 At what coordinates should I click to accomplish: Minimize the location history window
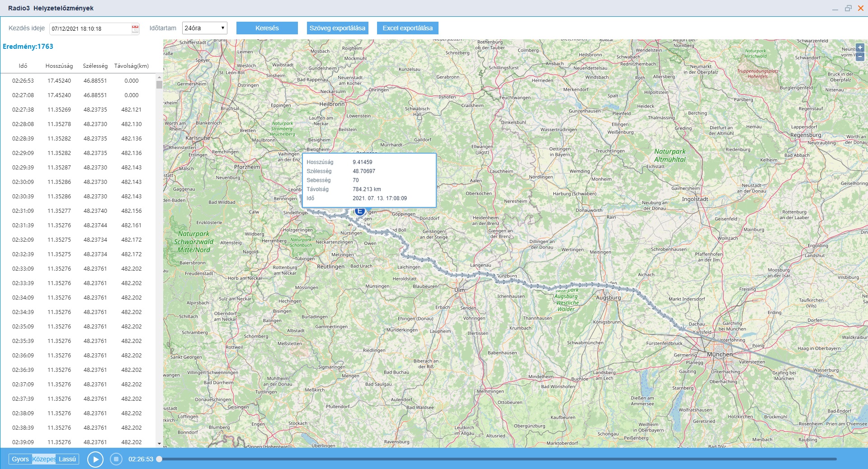pos(835,8)
